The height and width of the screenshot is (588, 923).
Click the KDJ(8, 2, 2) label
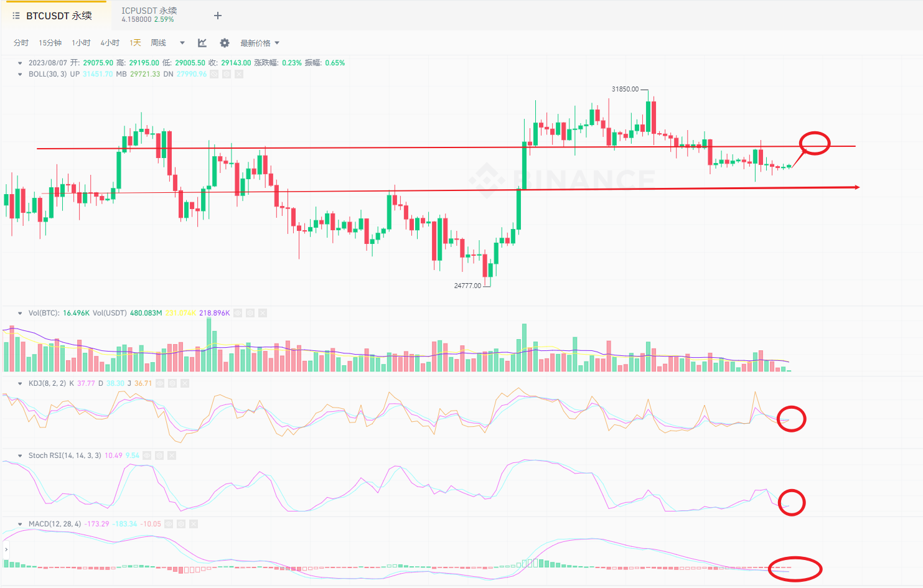click(x=47, y=383)
